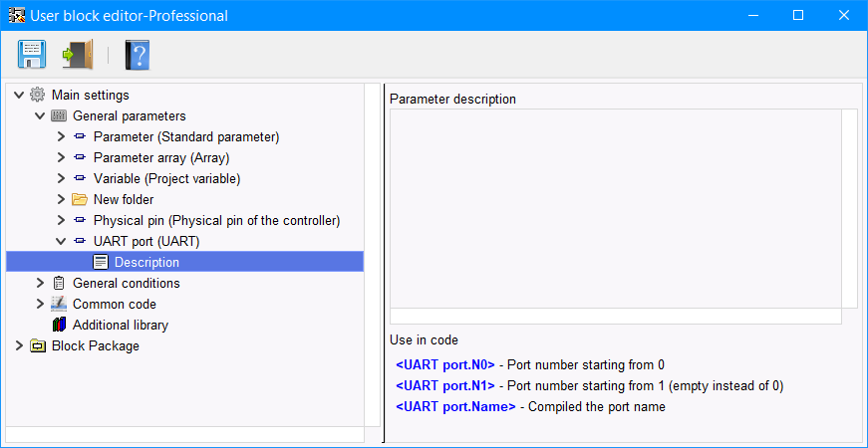This screenshot has width=868, height=448.
Task: Click the Main settings gear icon
Action: click(x=38, y=96)
